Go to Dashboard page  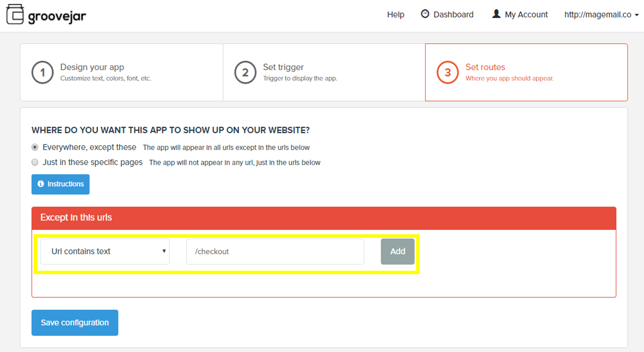coord(453,14)
